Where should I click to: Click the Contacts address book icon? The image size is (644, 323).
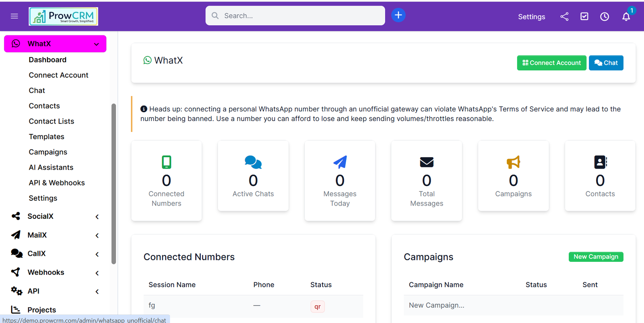click(600, 162)
